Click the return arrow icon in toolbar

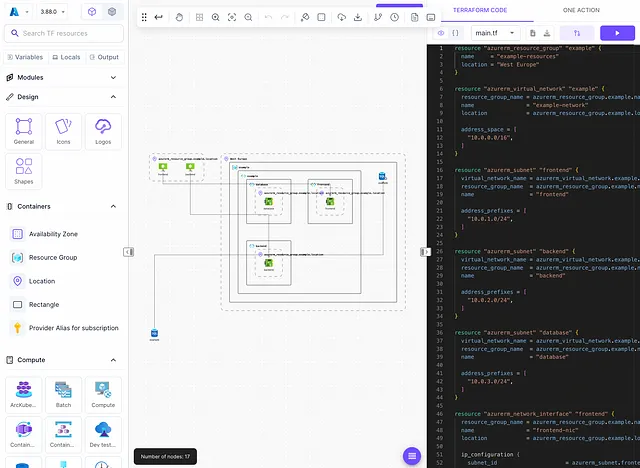pos(158,17)
